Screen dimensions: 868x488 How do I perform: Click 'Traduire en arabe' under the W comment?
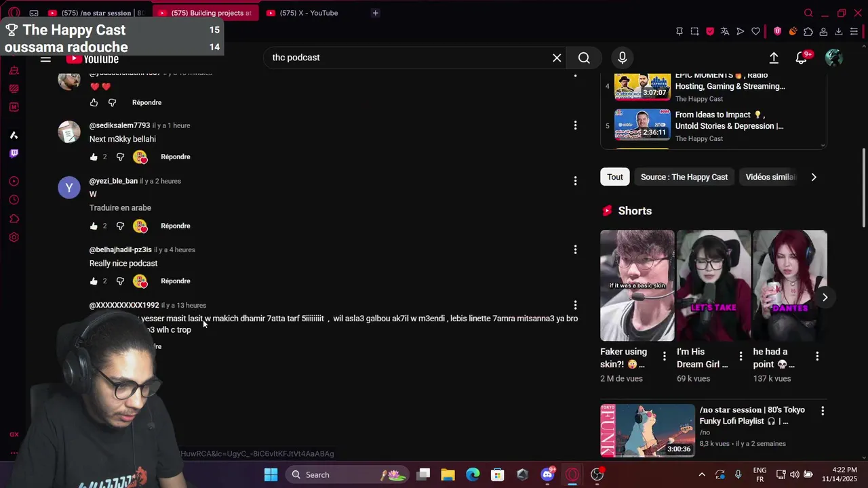[120, 208]
